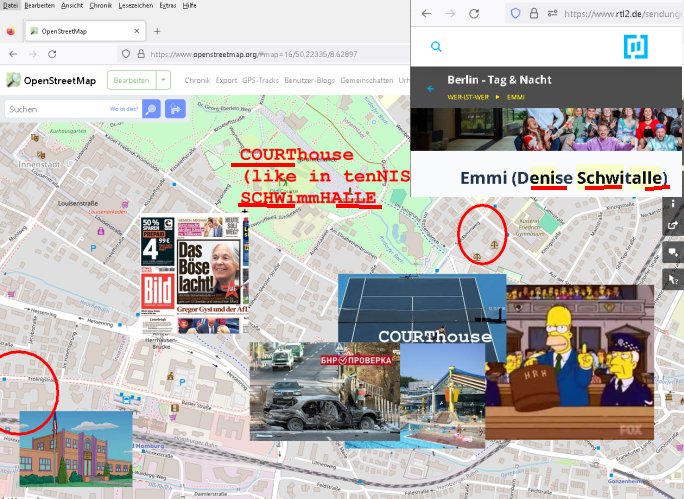Image resolution: width=684 pixels, height=499 pixels.
Task: Go back in the OpenStreetMap window
Action: click(x=13, y=54)
